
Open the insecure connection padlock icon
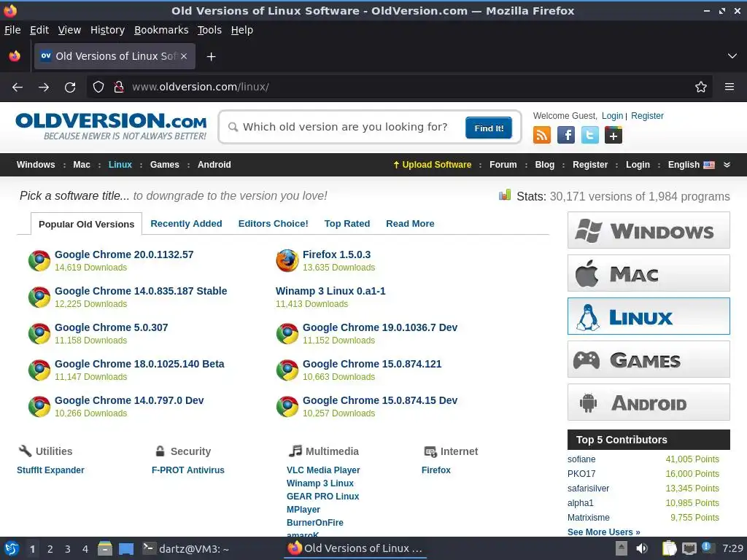click(119, 87)
